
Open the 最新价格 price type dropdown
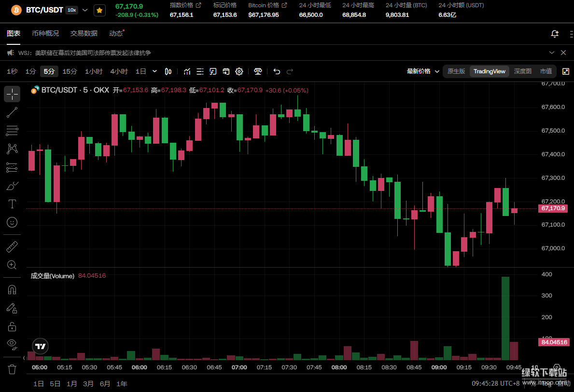coord(423,71)
